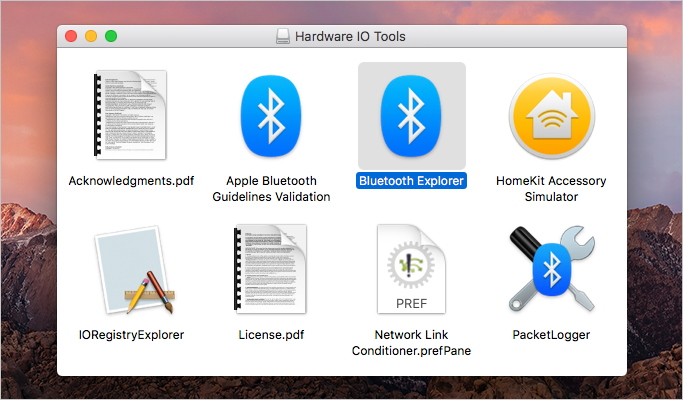Click the "Acknowledgments.pdf" file name
This screenshot has height=400, width=683.
click(x=131, y=181)
